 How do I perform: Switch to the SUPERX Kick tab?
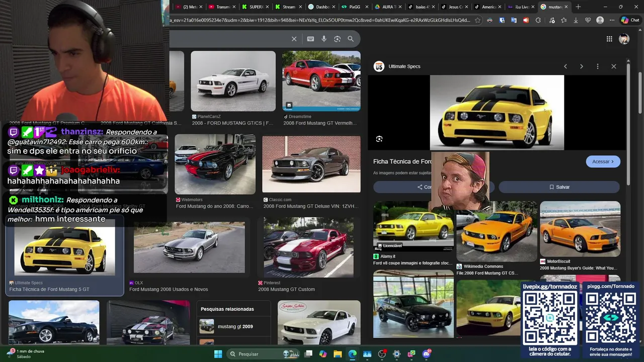click(x=254, y=7)
